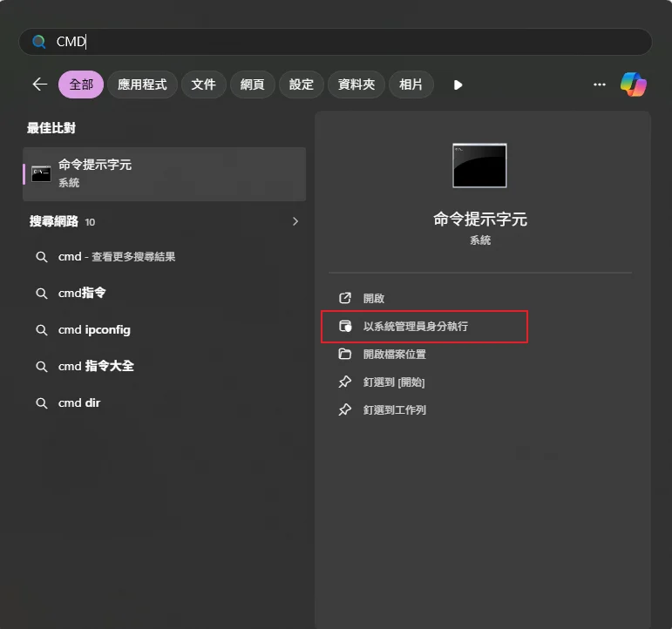Image resolution: width=672 pixels, height=629 pixels.
Task: Select the 全部 filter tab
Action: 81,85
